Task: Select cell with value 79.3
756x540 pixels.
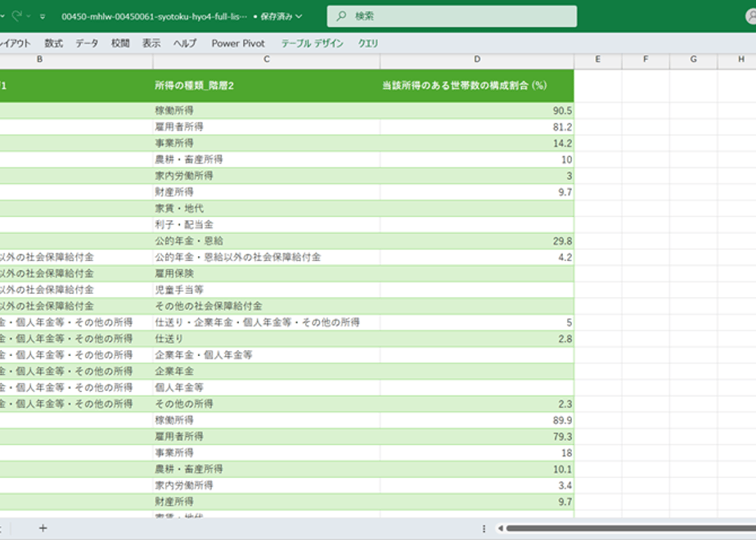Action: (x=477, y=436)
